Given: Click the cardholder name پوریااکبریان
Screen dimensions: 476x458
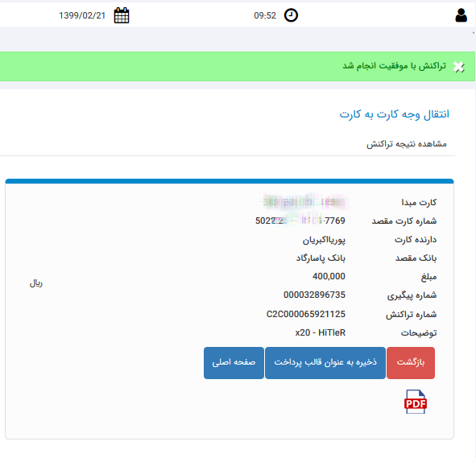Looking at the screenshot, I should tap(324, 240).
